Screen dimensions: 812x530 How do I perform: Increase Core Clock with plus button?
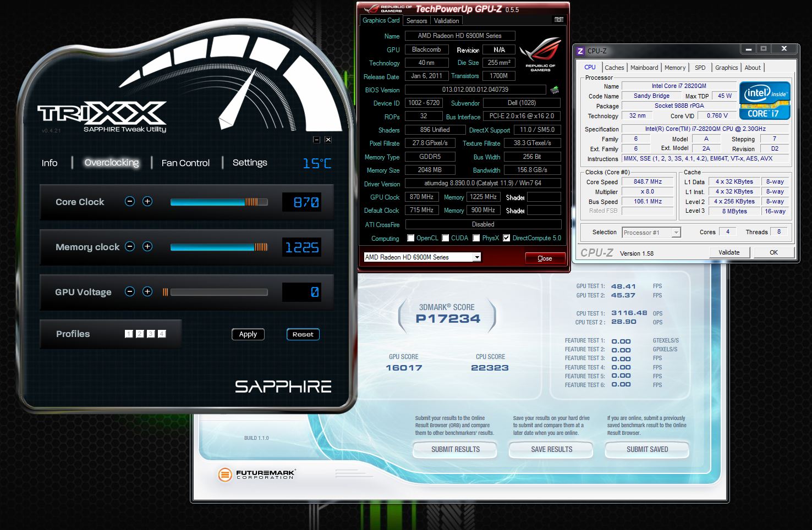(x=147, y=201)
